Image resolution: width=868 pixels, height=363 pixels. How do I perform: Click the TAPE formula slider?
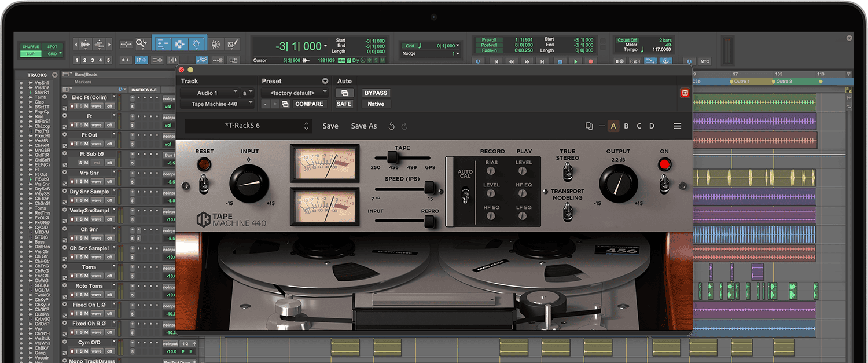393,157
